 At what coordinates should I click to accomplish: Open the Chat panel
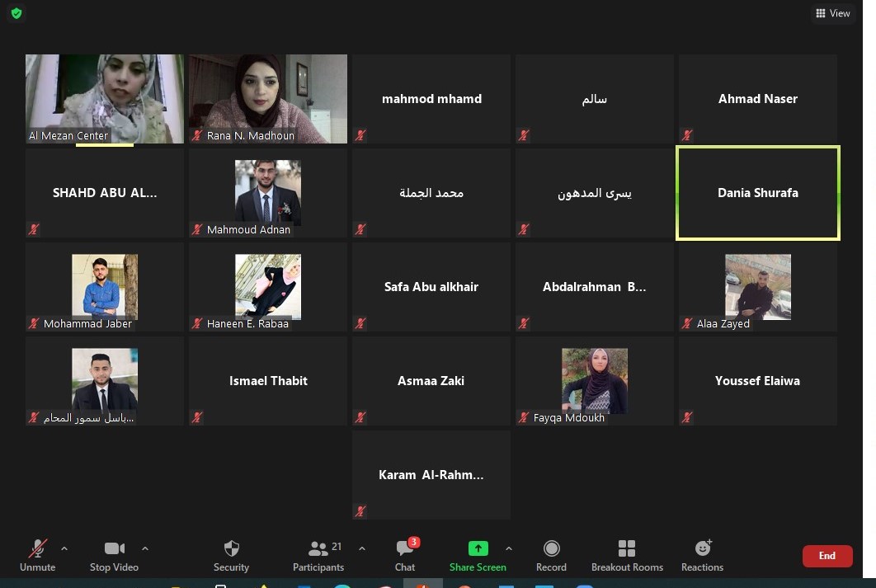(x=404, y=554)
